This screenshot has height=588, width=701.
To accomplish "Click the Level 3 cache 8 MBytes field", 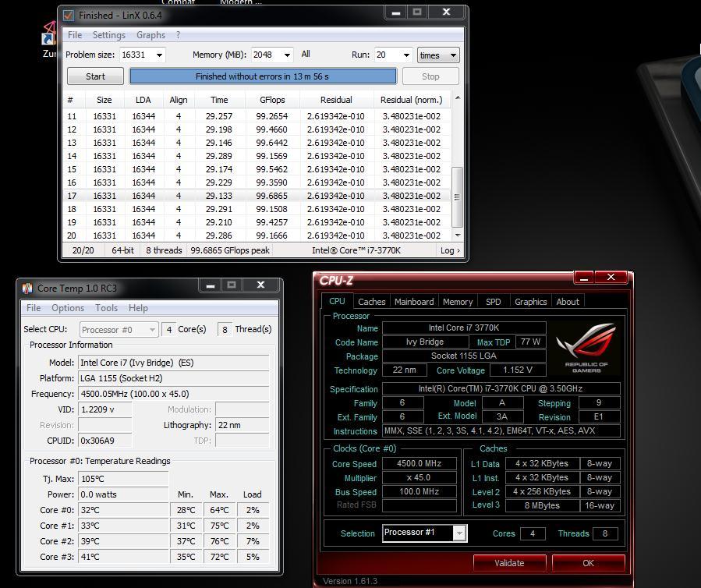I will click(542, 505).
